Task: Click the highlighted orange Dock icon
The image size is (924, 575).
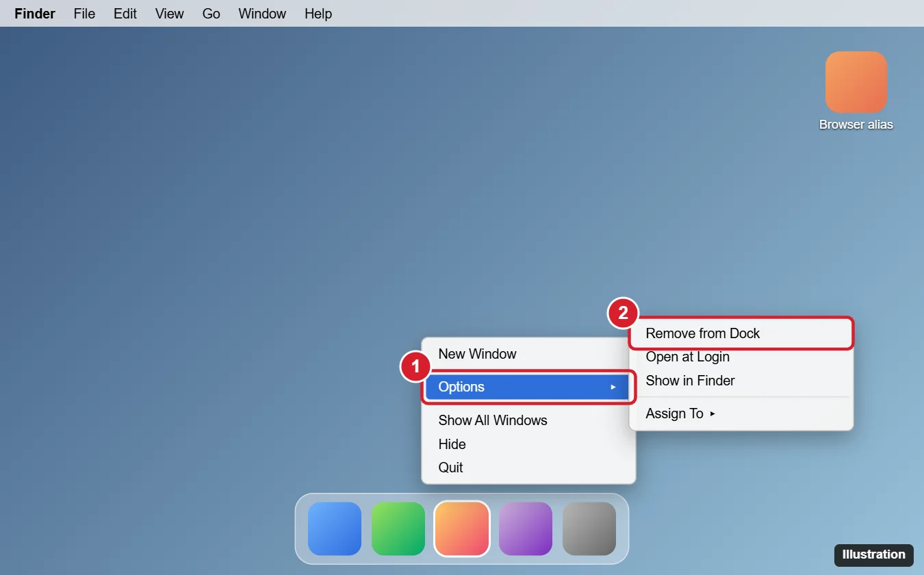Action: tap(462, 528)
